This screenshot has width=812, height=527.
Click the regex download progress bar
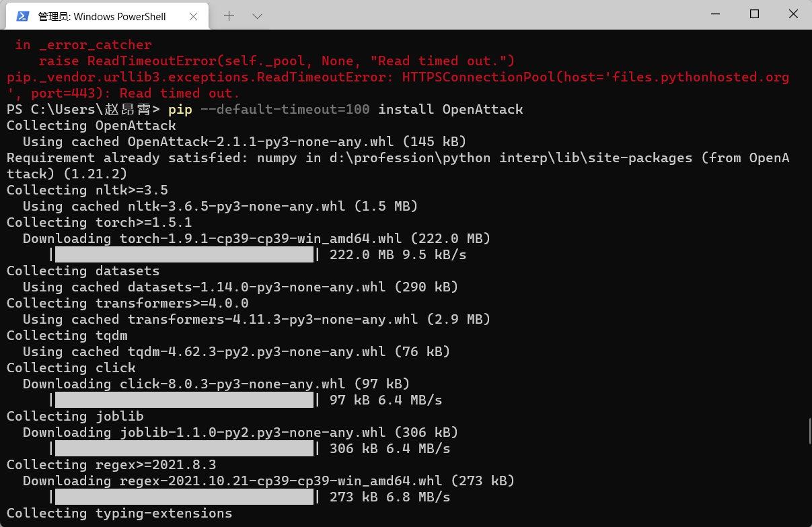[x=182, y=497]
